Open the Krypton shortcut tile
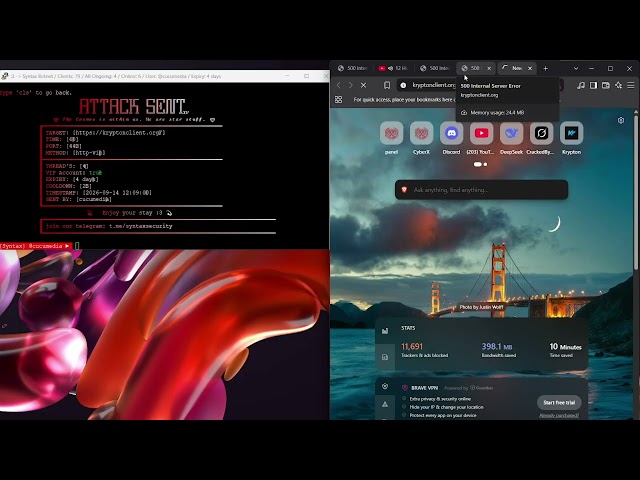640x480 pixels. 571,133
